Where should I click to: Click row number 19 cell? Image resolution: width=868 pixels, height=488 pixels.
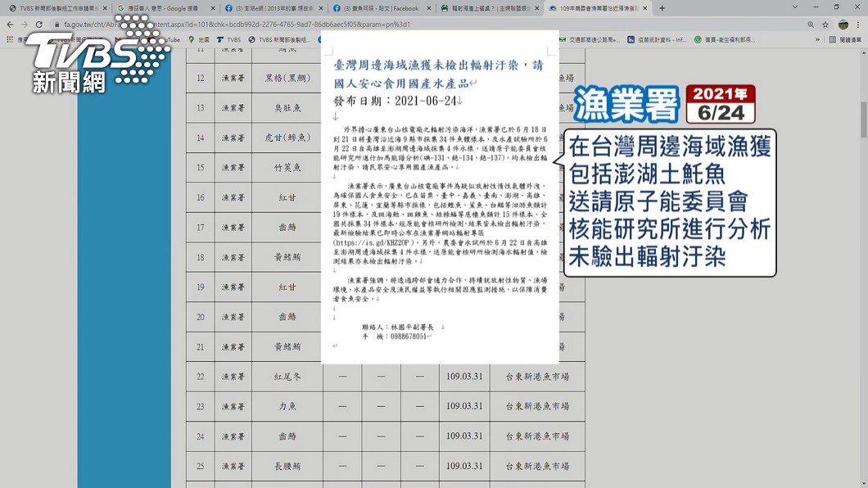point(201,287)
